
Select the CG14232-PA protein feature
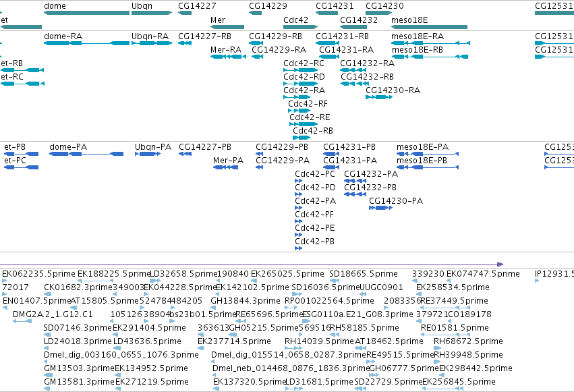coord(355,181)
